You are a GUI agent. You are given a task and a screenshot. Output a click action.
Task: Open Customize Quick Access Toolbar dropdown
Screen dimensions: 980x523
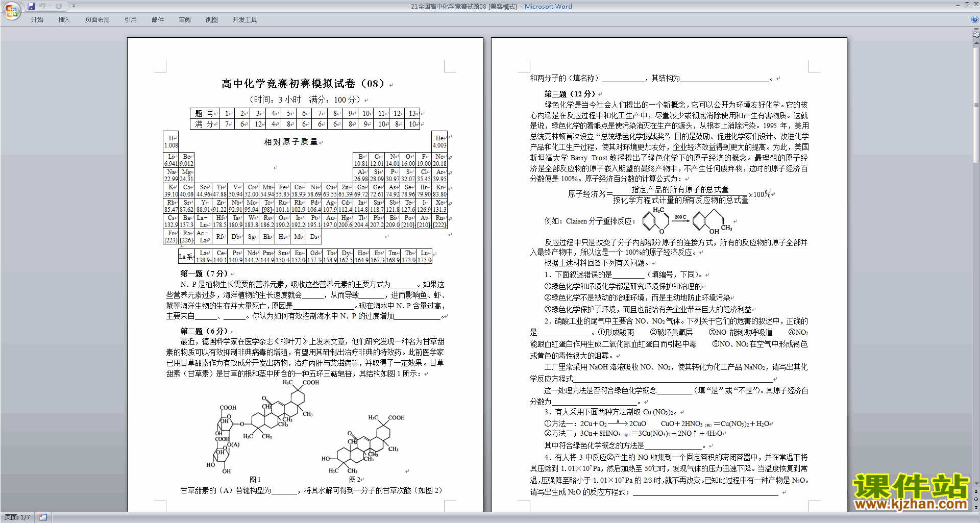pyautogui.click(x=73, y=6)
